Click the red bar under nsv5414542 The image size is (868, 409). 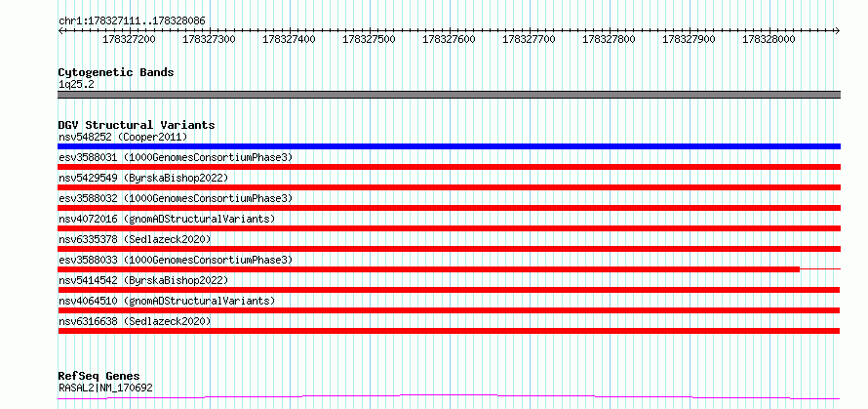449,290
